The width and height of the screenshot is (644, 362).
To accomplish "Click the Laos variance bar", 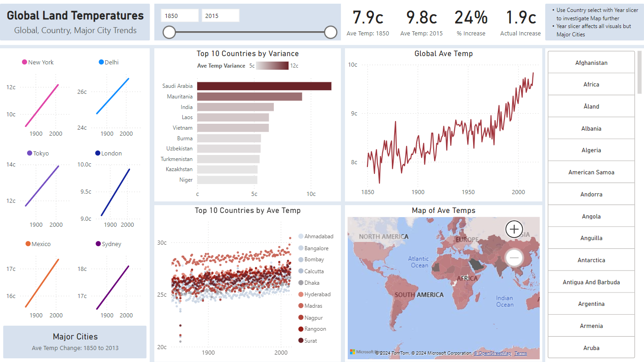I will (233, 117).
